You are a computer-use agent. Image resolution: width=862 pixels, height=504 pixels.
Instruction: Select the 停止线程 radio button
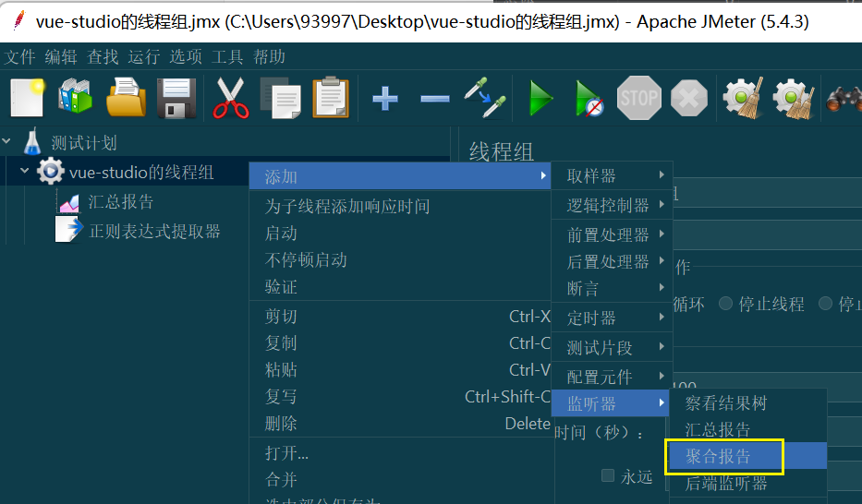point(725,303)
